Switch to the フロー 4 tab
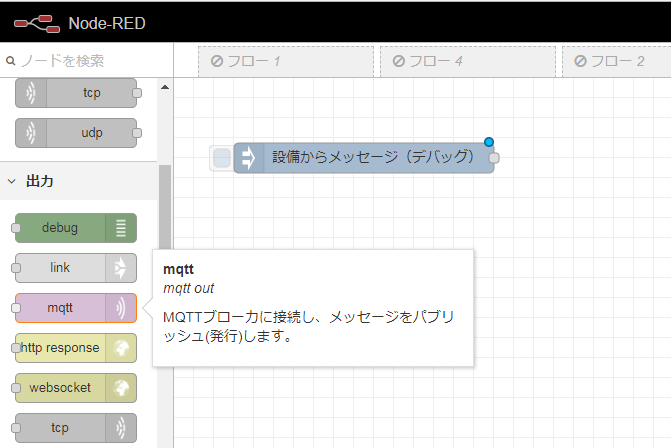The image size is (671, 448). (x=468, y=61)
